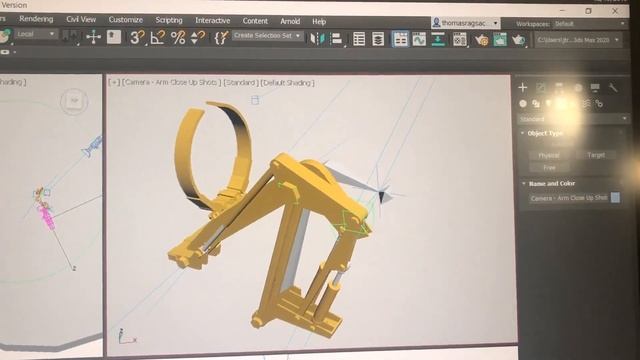
Task: Open the Interactive menu
Action: tap(212, 20)
